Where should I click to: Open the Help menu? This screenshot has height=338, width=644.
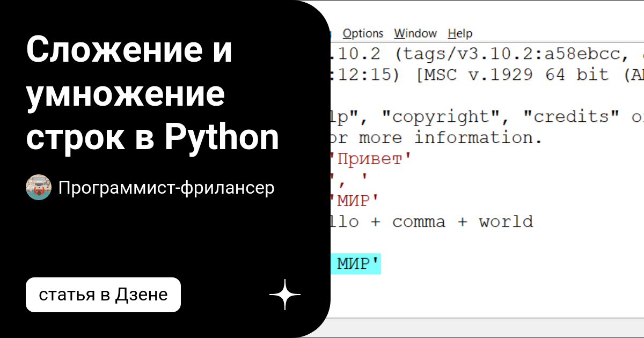coord(460,33)
